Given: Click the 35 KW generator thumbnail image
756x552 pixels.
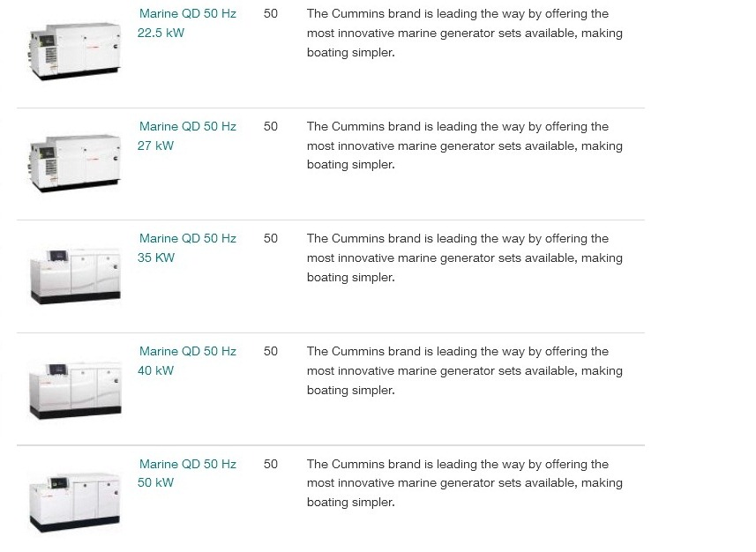Looking at the screenshot, I should point(75,276).
